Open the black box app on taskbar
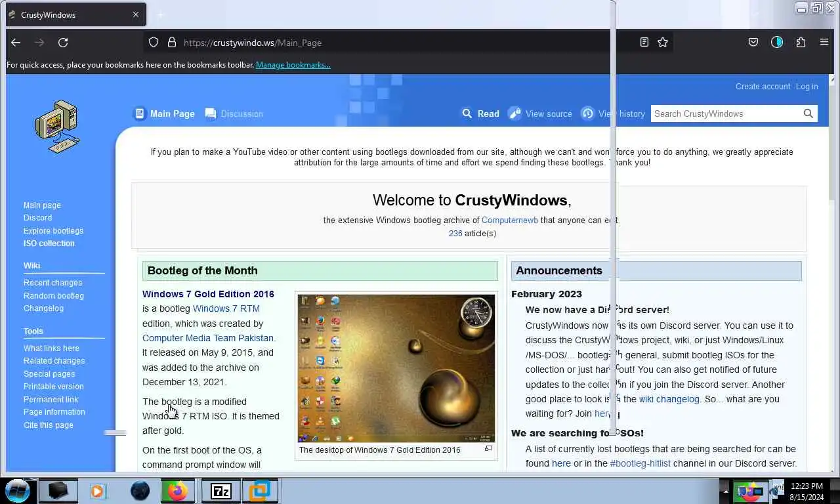The width and height of the screenshot is (840, 504). 58,491
